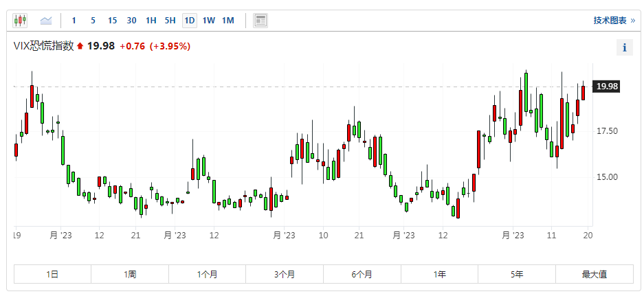Set interval to 1 minute

[74, 21]
